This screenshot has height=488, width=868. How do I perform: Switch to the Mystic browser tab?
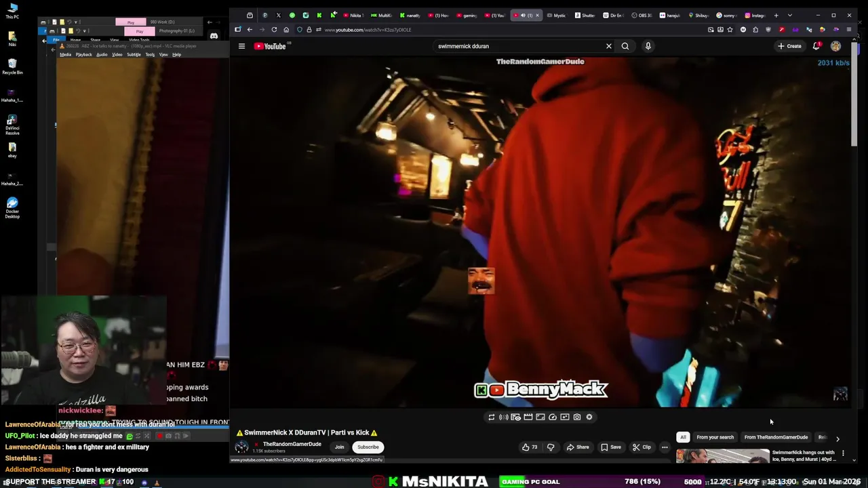(556, 15)
